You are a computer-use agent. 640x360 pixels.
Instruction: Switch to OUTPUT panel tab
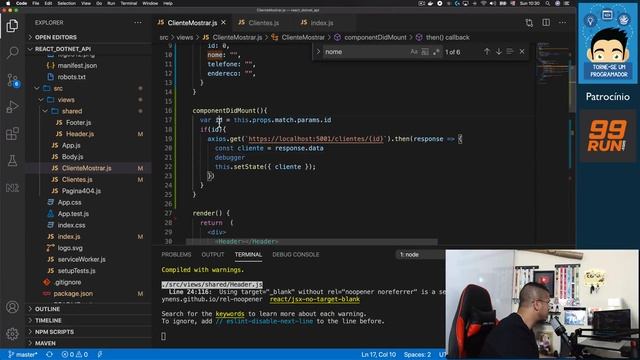pos(213,254)
